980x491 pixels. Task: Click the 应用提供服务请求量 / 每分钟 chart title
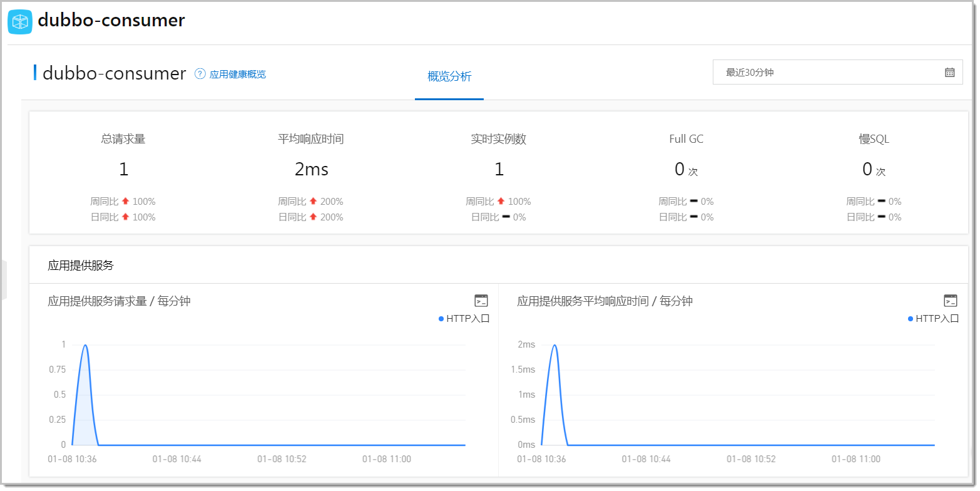[119, 301]
